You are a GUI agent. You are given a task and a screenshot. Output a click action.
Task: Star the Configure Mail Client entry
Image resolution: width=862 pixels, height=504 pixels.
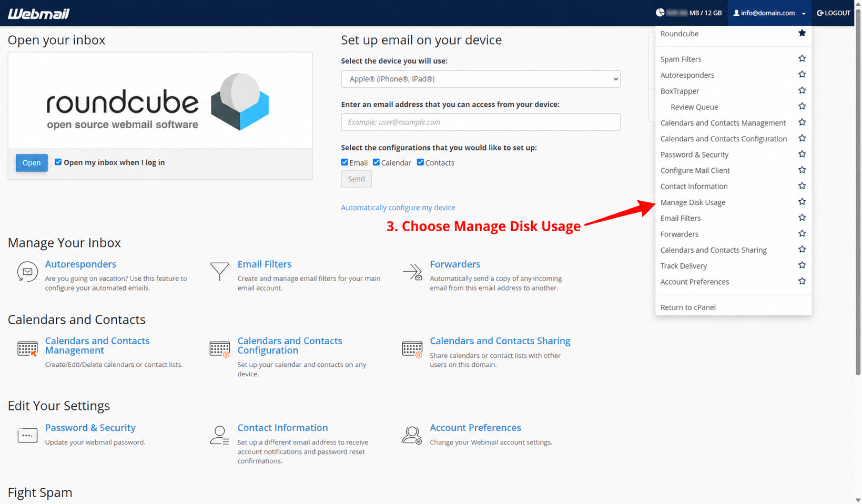(802, 170)
